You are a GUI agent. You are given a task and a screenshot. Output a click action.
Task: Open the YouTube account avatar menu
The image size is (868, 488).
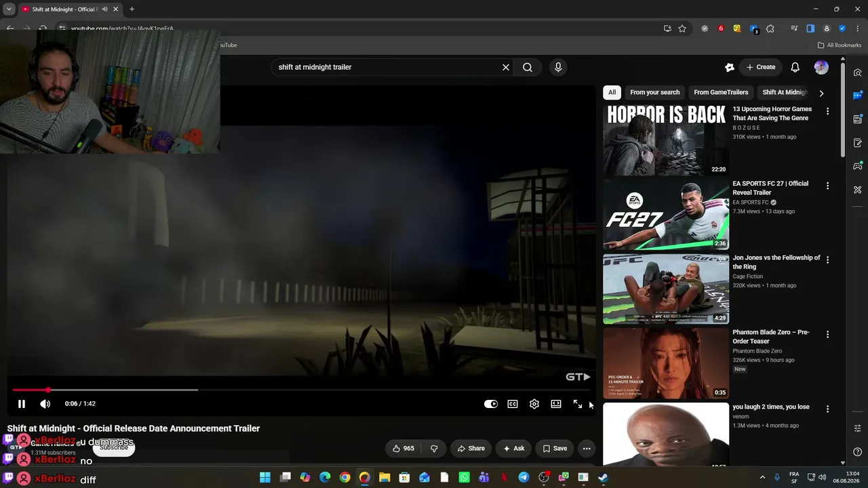coord(821,67)
